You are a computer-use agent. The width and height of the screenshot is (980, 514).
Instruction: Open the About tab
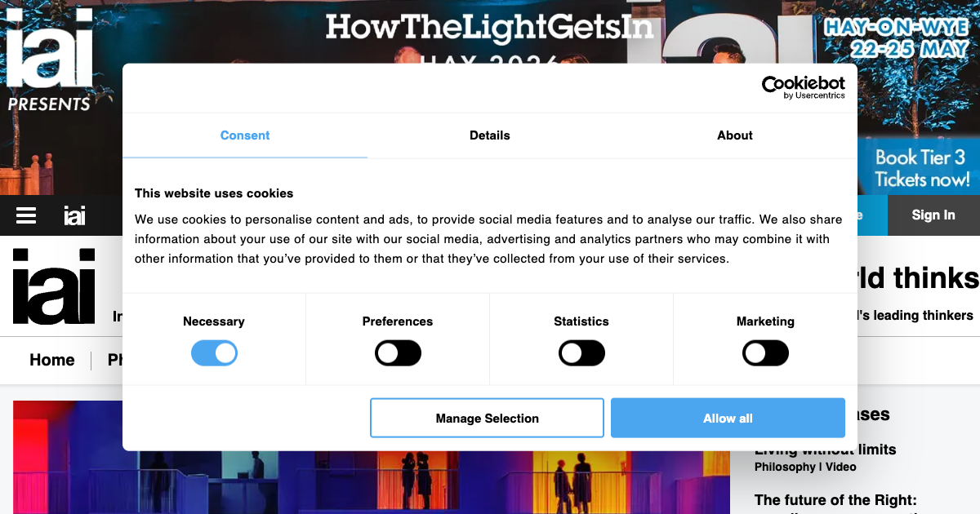tap(735, 135)
